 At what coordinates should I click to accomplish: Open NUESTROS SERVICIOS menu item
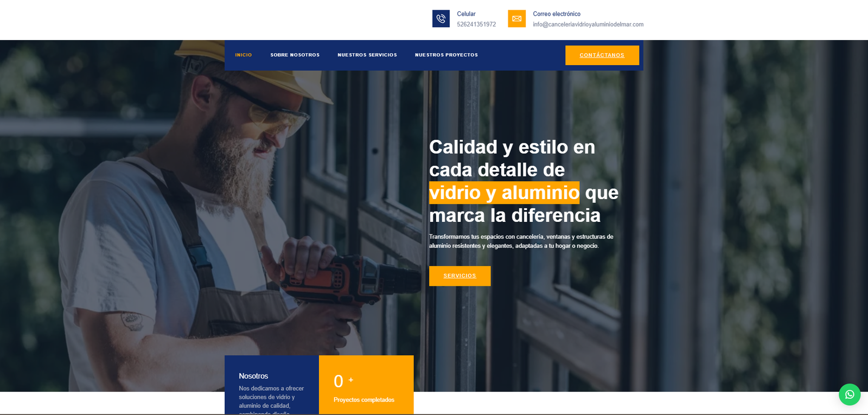(x=367, y=55)
